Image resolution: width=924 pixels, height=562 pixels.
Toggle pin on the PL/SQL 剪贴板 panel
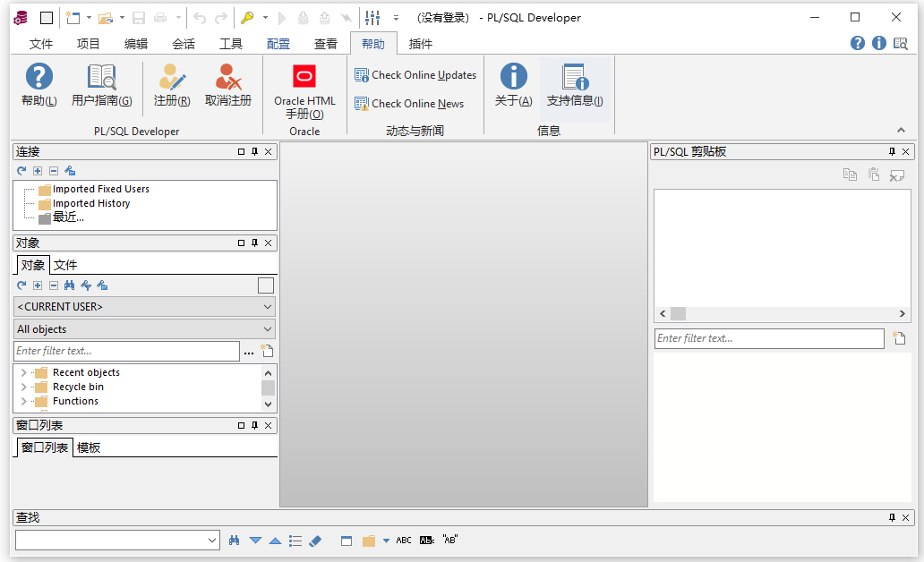[892, 151]
